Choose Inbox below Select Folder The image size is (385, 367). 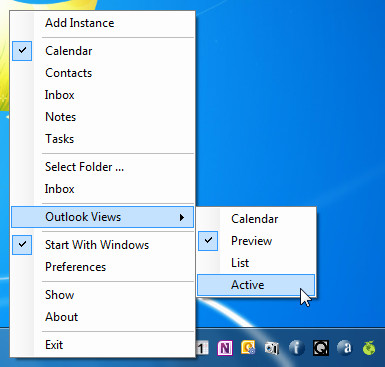[x=102, y=189]
